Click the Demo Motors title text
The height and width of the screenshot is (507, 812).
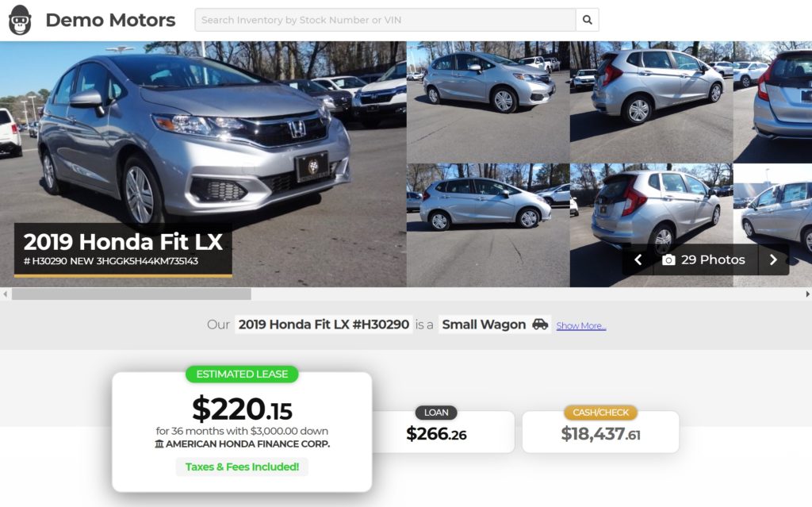(x=110, y=20)
